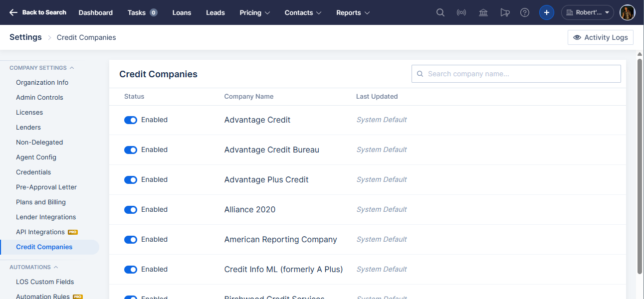The width and height of the screenshot is (644, 299).
Task: Open Credentials settings
Action: 33,172
